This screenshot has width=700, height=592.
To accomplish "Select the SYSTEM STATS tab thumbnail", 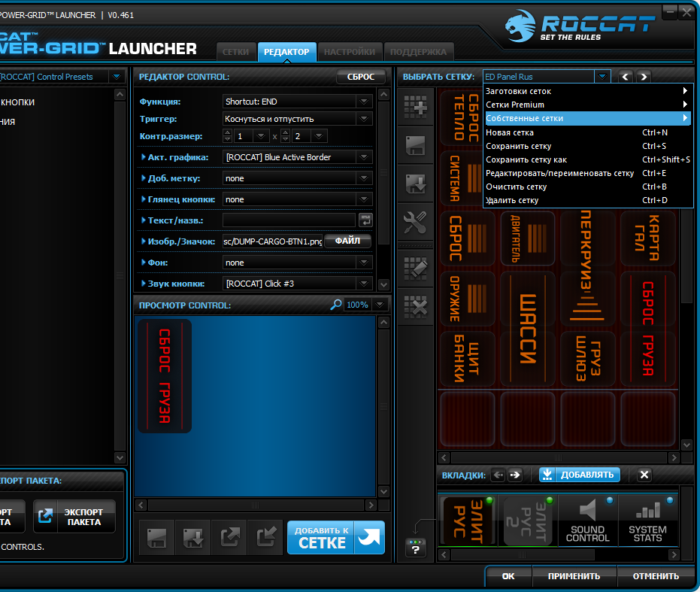I will coord(648,521).
